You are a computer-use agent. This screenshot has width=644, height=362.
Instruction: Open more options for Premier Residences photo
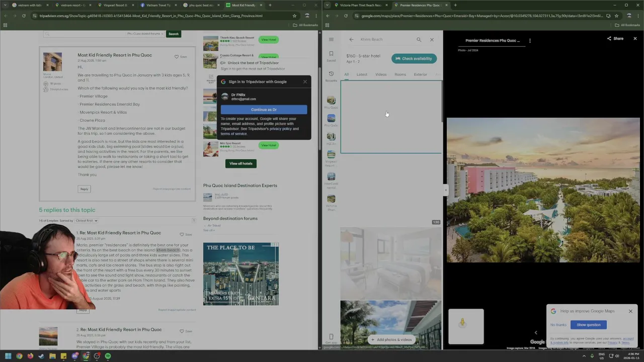(530, 41)
